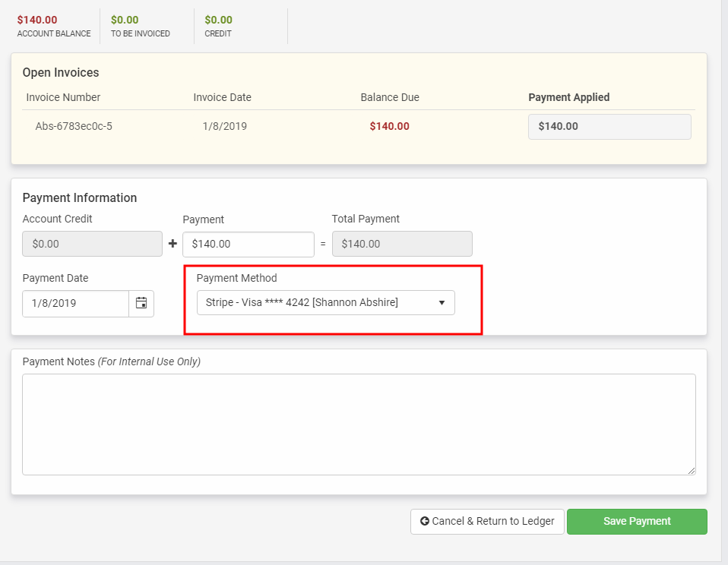Expand the Payment Method dropdown arrow
The width and height of the screenshot is (728, 565).
(442, 303)
